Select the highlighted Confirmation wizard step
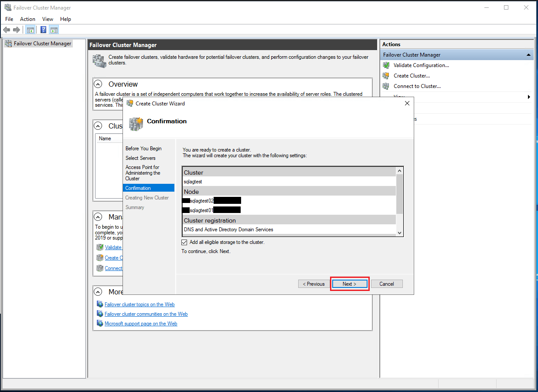This screenshot has height=392, width=538. tap(149, 188)
